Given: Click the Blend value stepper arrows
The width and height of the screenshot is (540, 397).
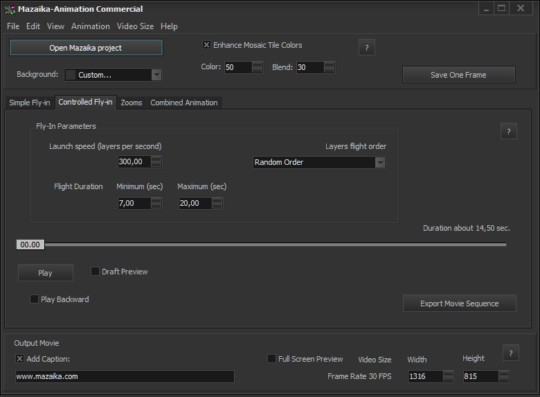Looking at the screenshot, I should (329, 67).
